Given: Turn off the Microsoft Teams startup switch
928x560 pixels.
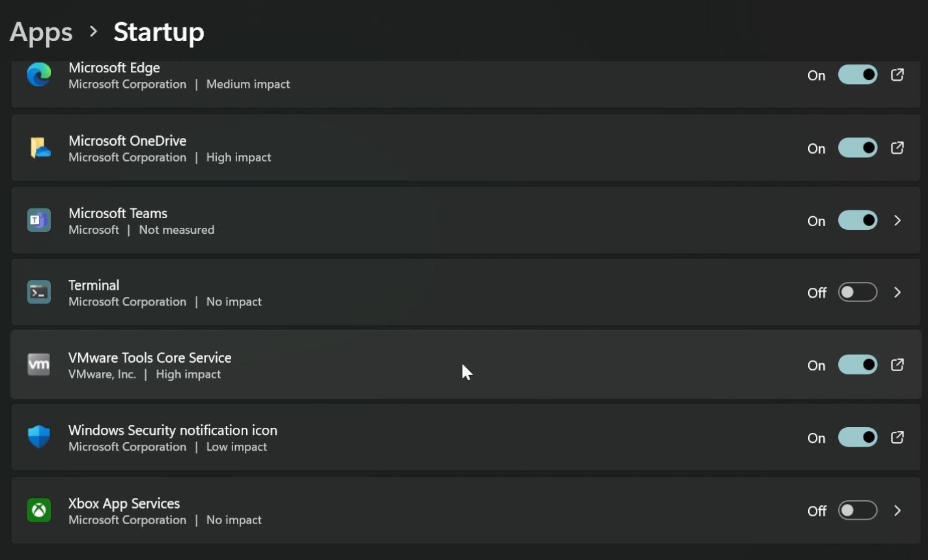Looking at the screenshot, I should tap(858, 220).
